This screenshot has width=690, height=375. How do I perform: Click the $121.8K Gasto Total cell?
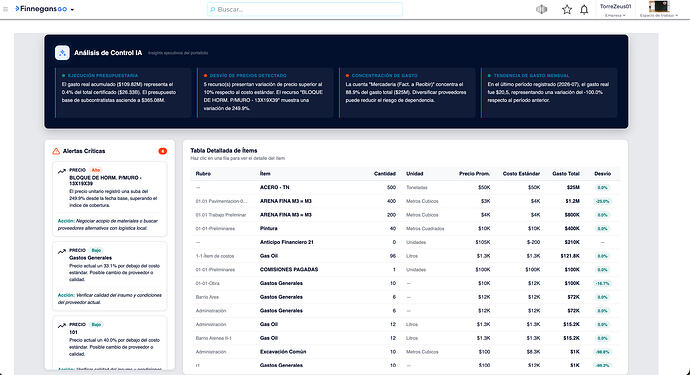[570, 256]
